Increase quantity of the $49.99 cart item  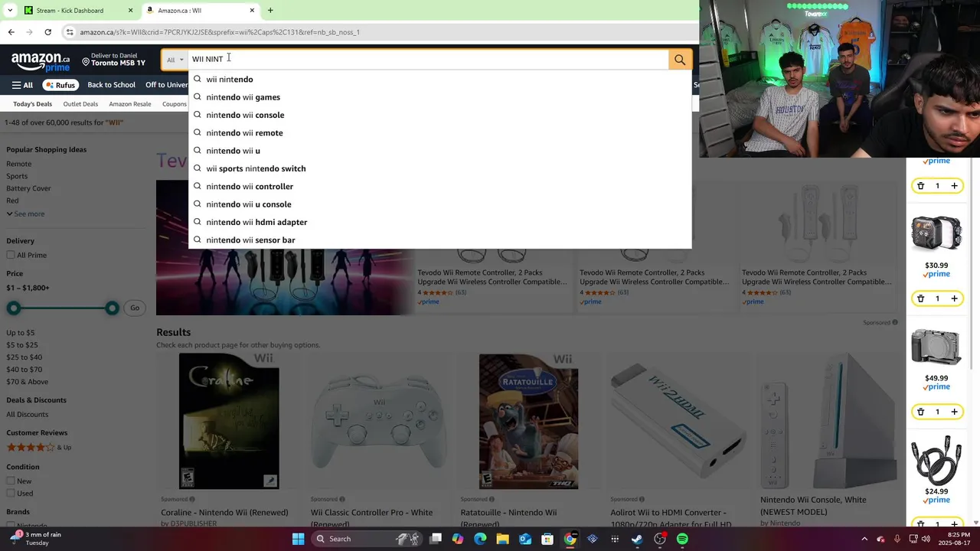954,412
